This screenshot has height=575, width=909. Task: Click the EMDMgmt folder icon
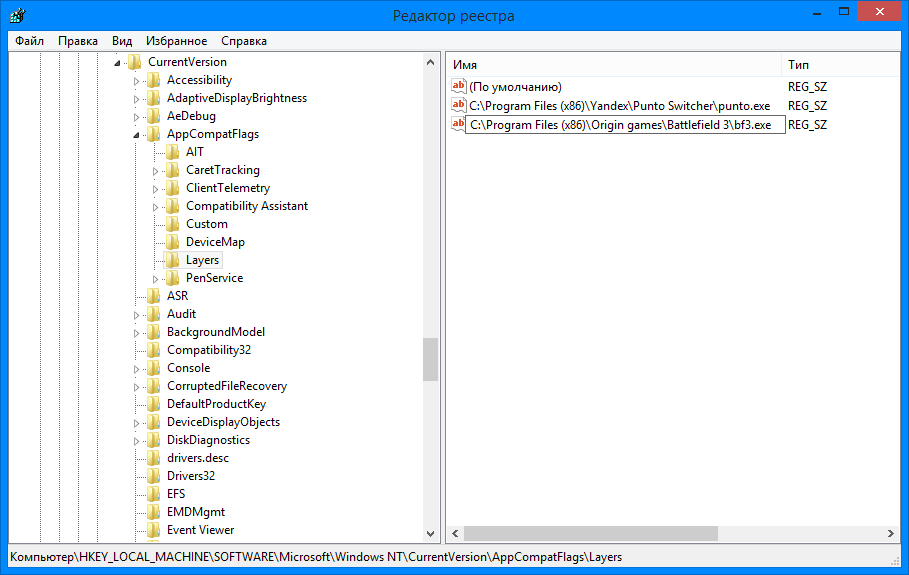pos(154,511)
